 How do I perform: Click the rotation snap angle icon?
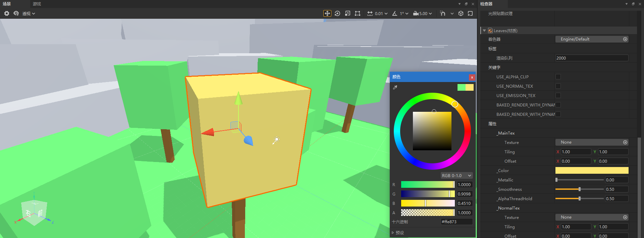395,13
